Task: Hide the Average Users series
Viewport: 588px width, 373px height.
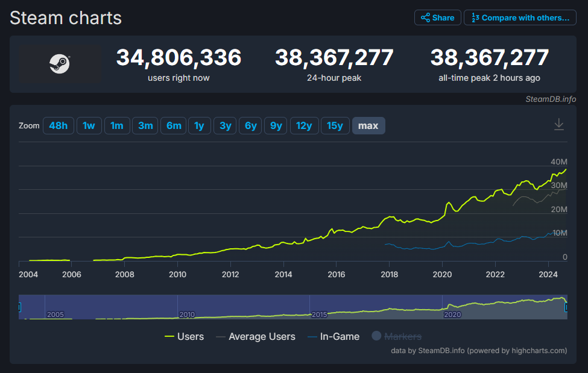Action: point(256,337)
